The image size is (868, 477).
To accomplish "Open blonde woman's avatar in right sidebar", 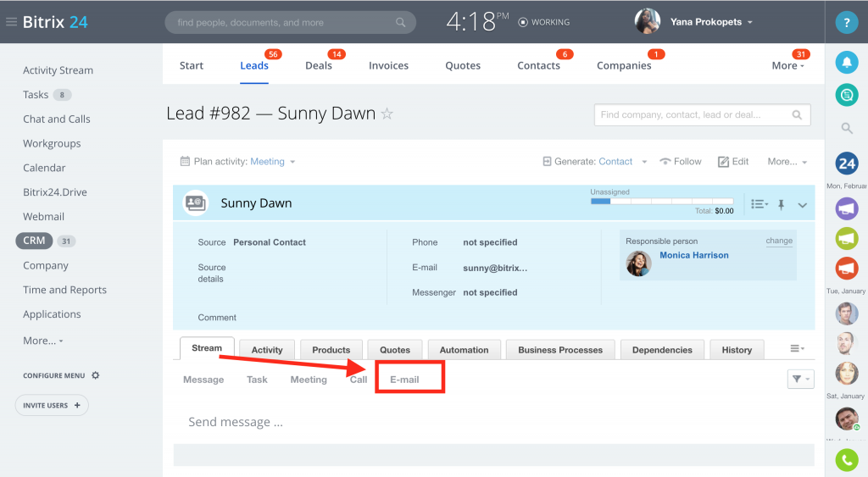I will 847,374.
